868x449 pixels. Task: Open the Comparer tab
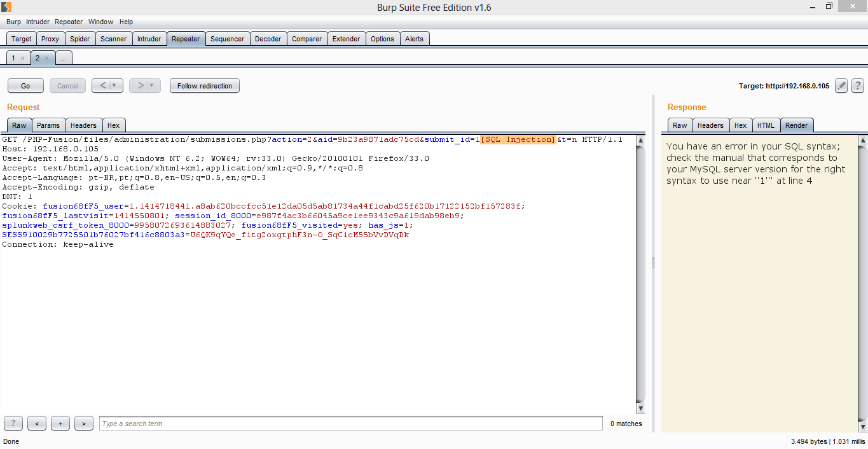tap(307, 39)
